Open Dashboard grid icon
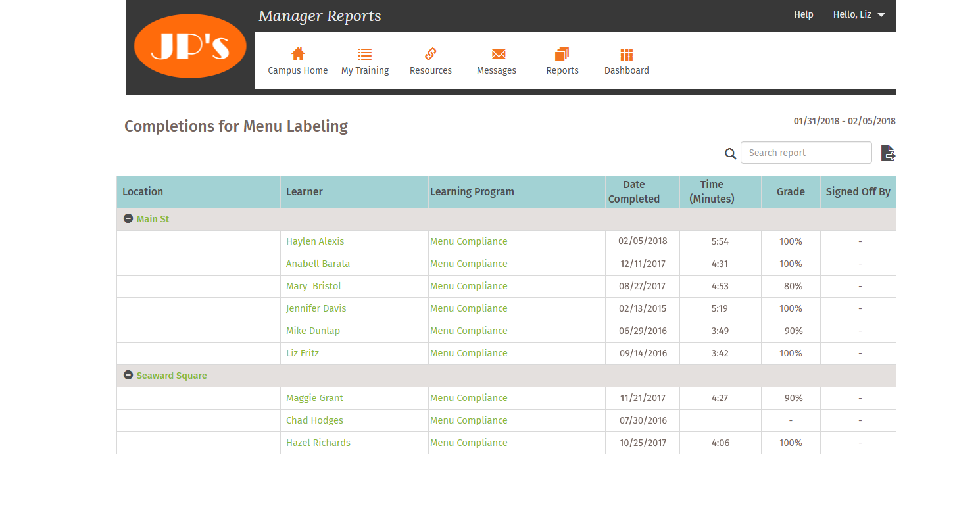The width and height of the screenshot is (980, 509). 627,54
